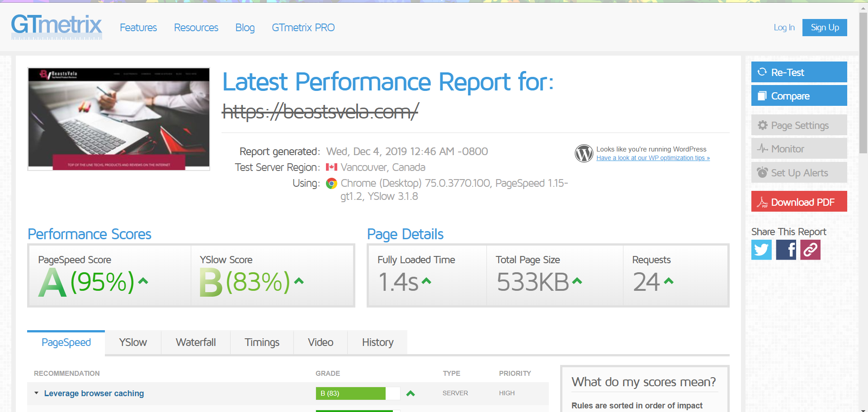Open Page Settings via the gear icon
This screenshot has width=868, height=412.
pyautogui.click(x=763, y=125)
